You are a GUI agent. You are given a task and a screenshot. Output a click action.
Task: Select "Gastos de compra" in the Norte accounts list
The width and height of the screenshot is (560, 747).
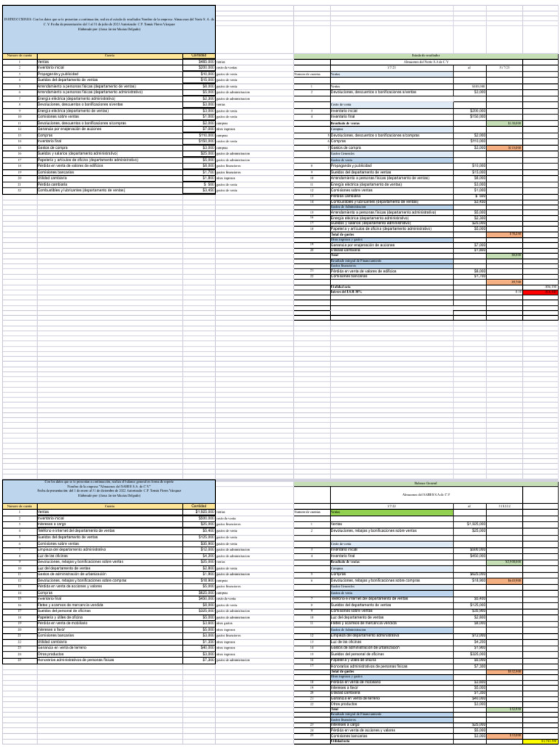pyautogui.click(x=52, y=148)
